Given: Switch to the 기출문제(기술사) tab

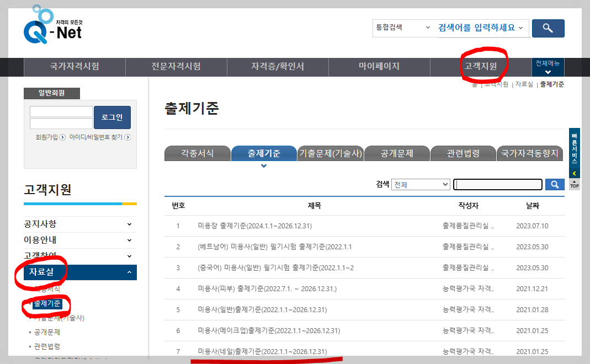Looking at the screenshot, I should click(x=330, y=153).
